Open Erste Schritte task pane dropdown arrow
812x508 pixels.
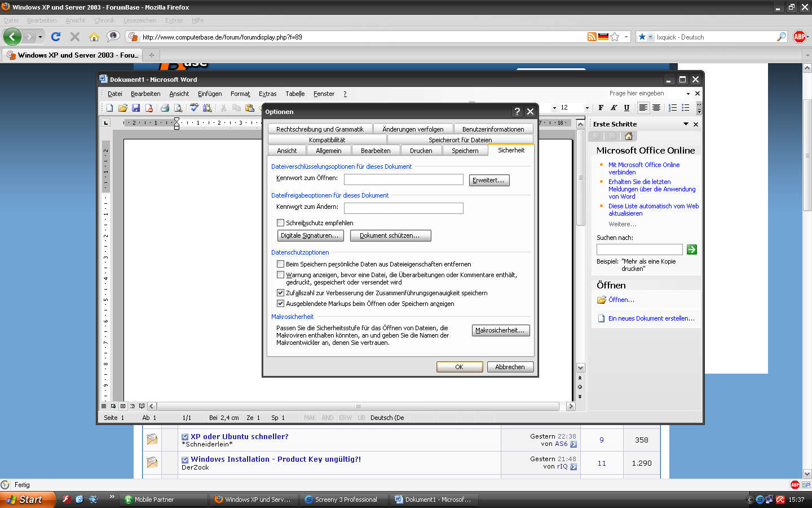(x=686, y=124)
